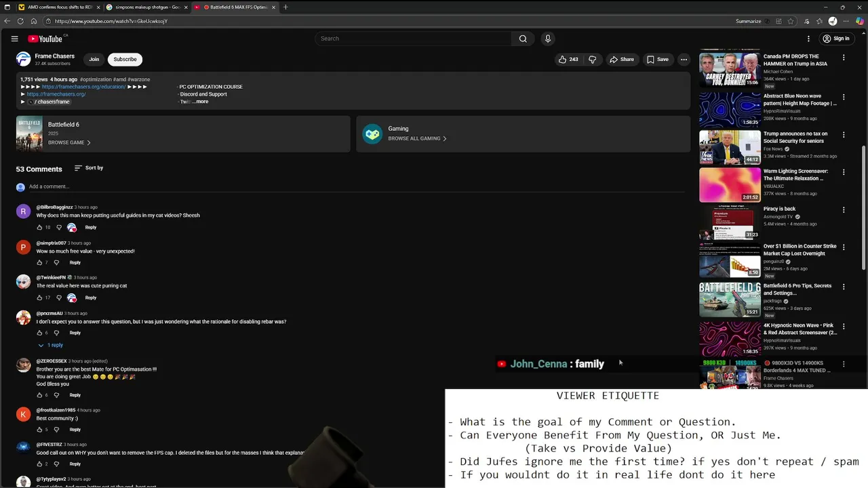Focus the YouTube search field
The height and width of the screenshot is (488, 868).
414,39
